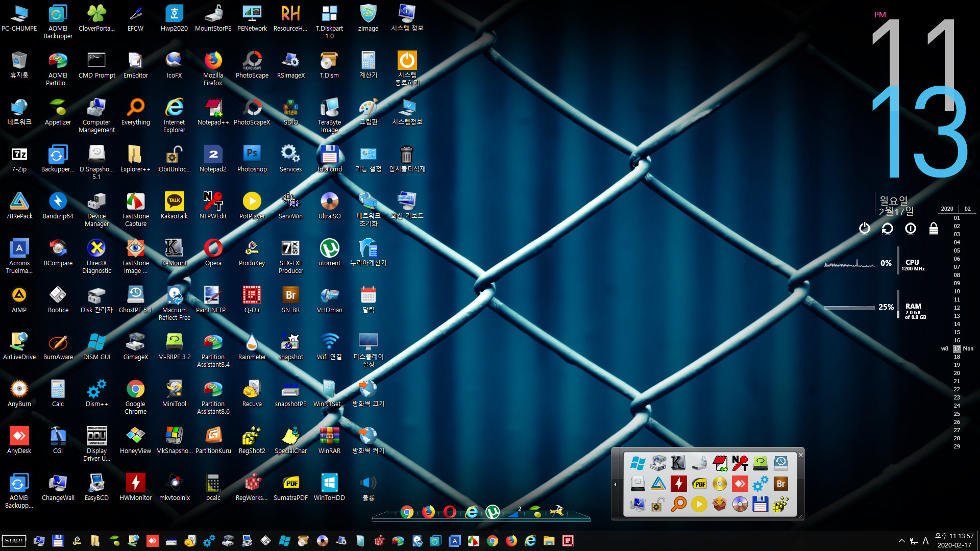Open the WinRAR desktop icon

pos(329,441)
